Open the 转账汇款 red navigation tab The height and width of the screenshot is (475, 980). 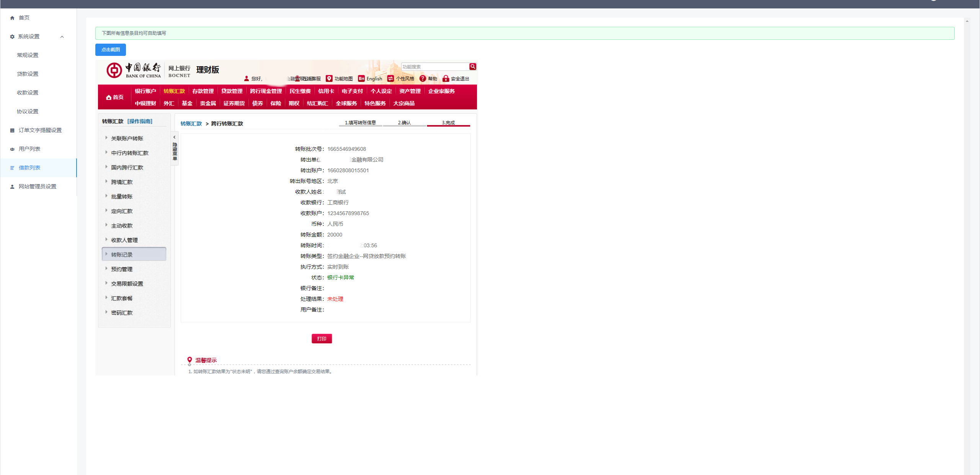coord(174,91)
